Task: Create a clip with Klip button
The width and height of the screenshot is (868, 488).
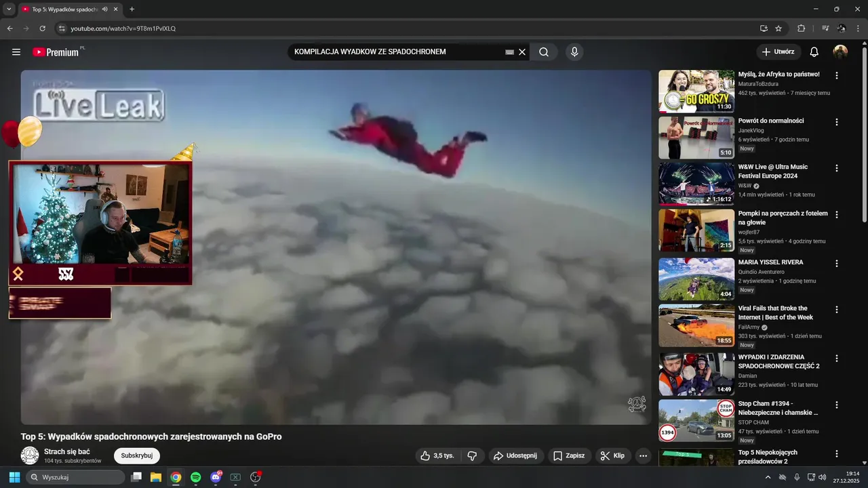Action: coord(612,455)
